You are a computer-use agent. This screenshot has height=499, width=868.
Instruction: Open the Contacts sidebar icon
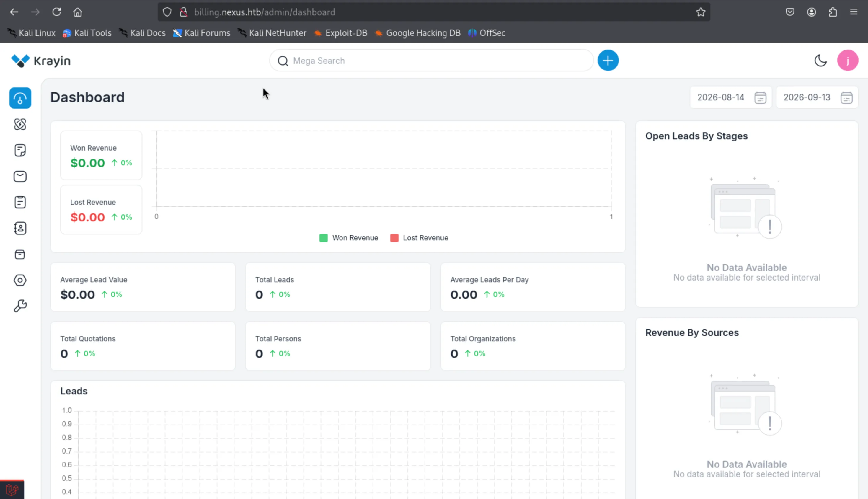click(x=20, y=228)
